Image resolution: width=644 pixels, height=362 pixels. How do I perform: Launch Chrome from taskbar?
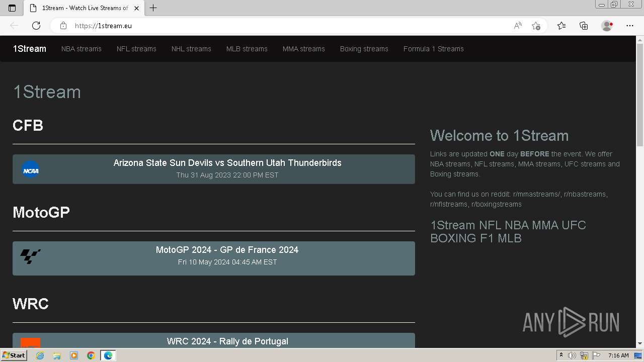[x=91, y=355]
